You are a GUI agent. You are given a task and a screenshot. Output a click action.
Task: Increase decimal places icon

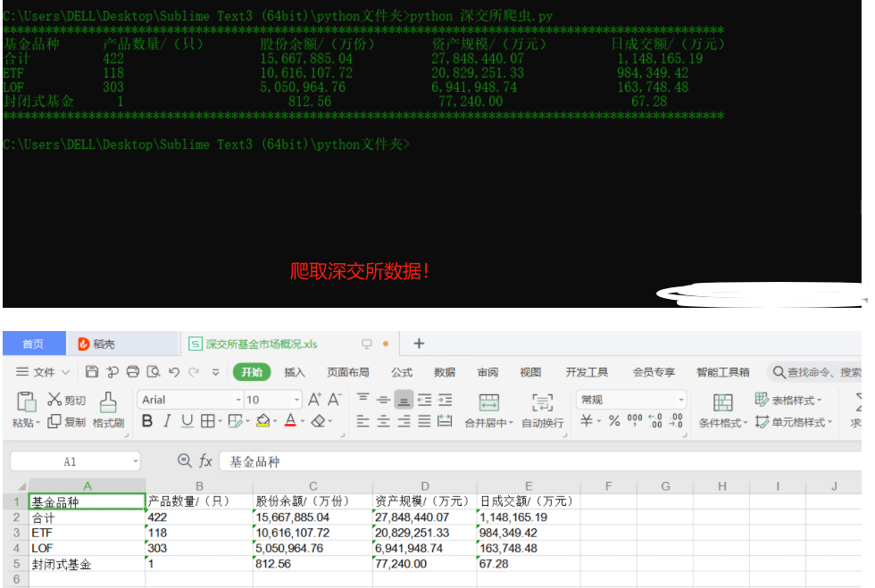coord(655,420)
